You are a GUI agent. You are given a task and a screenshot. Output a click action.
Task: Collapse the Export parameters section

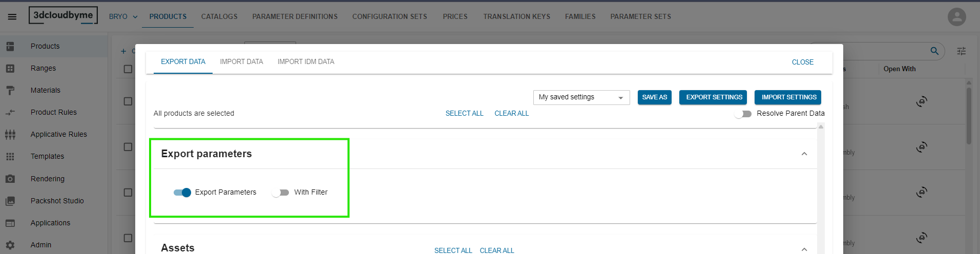point(804,154)
